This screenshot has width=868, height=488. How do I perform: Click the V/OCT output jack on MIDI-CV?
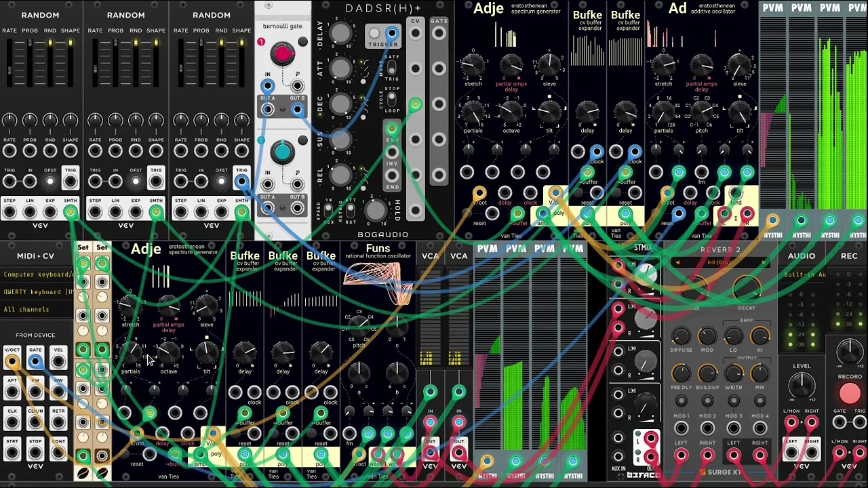pyautogui.click(x=12, y=363)
